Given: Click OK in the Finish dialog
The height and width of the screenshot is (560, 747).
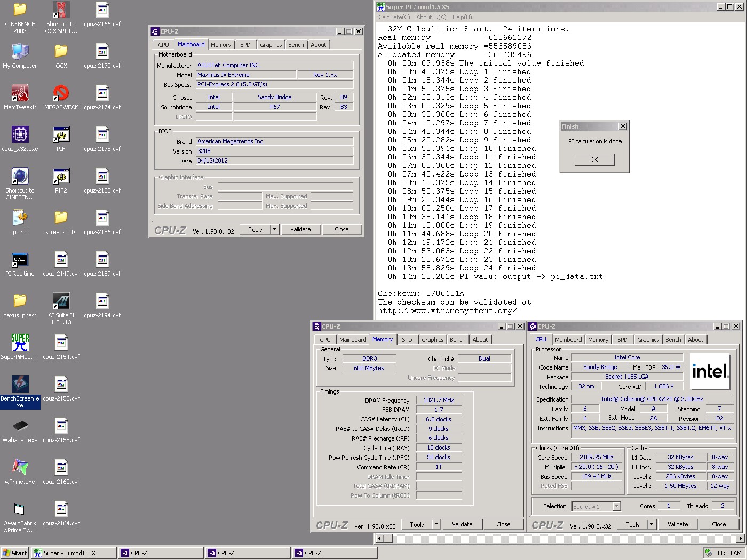Looking at the screenshot, I should tap(594, 159).
